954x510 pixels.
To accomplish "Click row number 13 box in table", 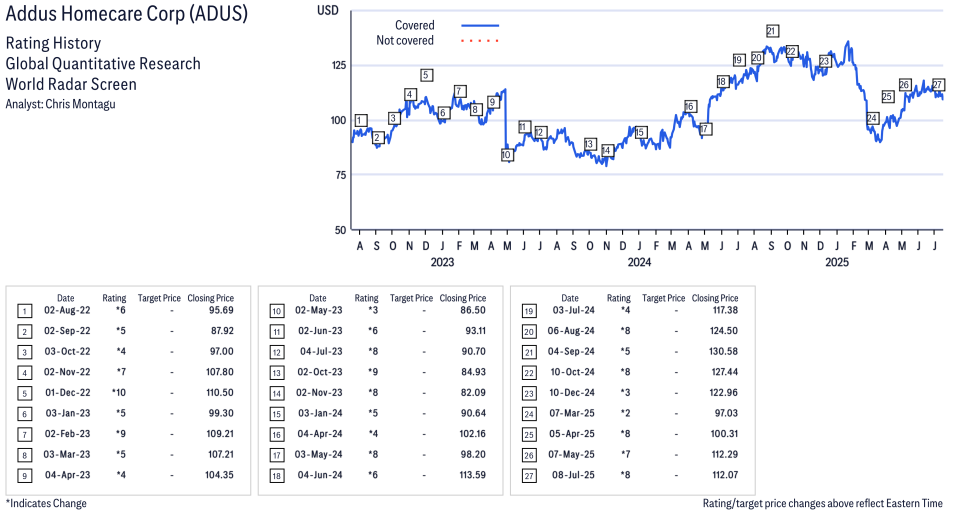I will click(276, 373).
